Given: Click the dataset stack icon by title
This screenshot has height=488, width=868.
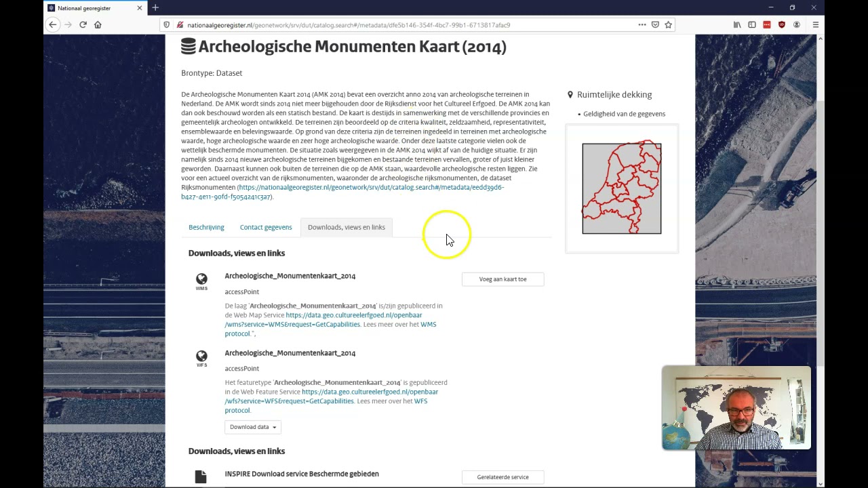Looking at the screenshot, I should [189, 46].
